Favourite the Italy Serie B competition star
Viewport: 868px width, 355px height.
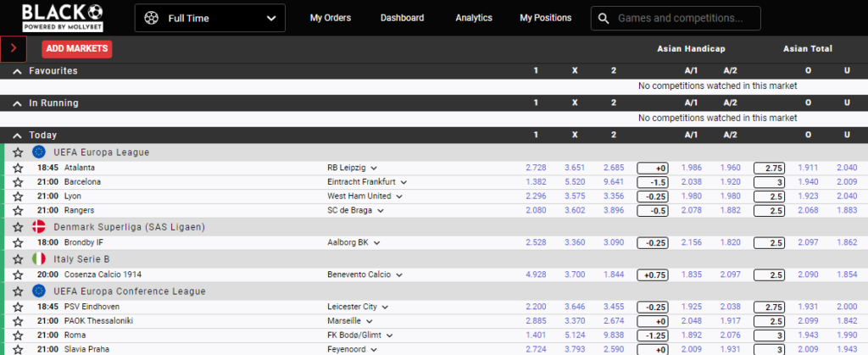tap(18, 258)
